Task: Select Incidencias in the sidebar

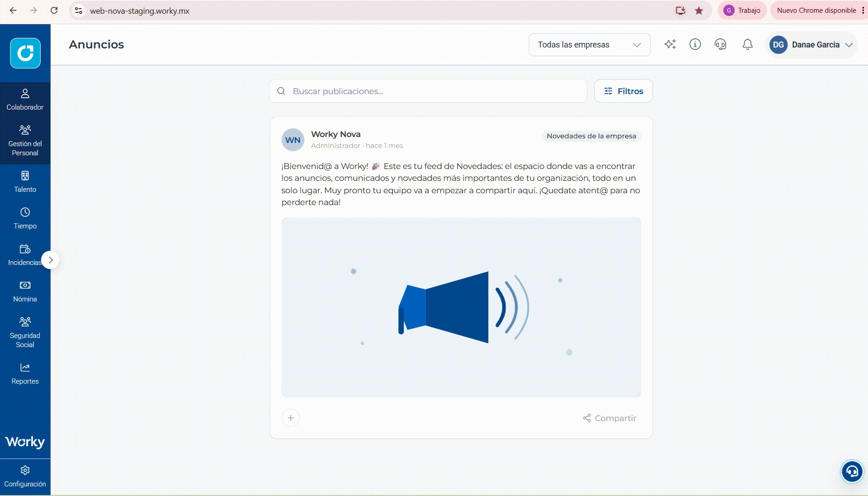Action: [25, 255]
